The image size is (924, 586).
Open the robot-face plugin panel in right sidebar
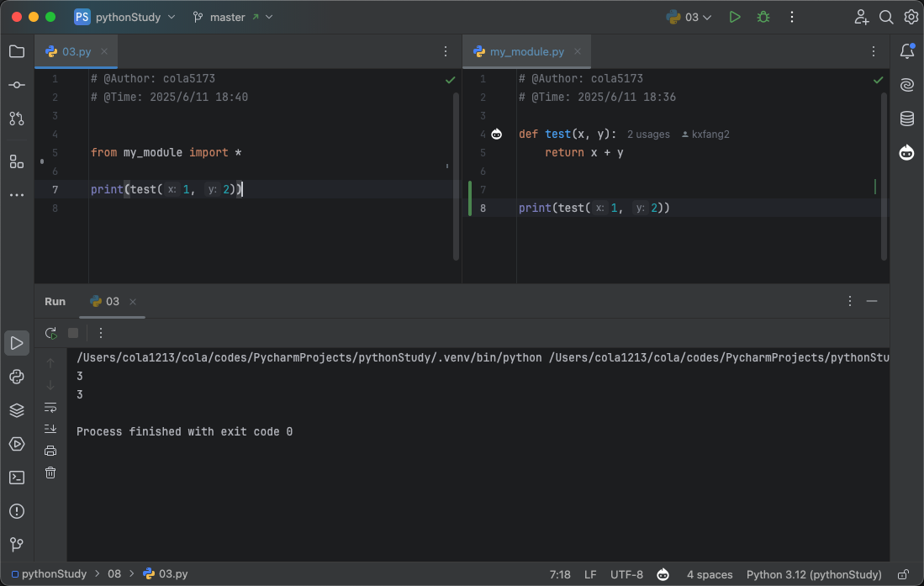(907, 153)
